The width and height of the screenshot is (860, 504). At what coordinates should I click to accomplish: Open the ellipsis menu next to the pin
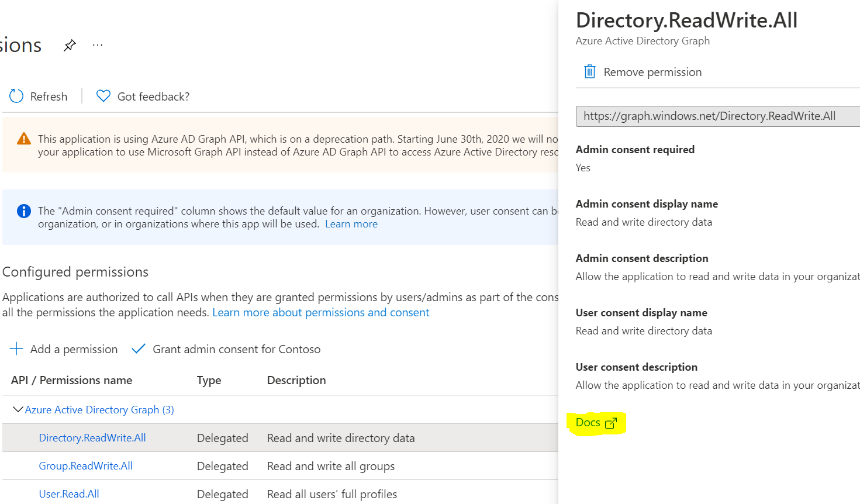pyautogui.click(x=97, y=44)
